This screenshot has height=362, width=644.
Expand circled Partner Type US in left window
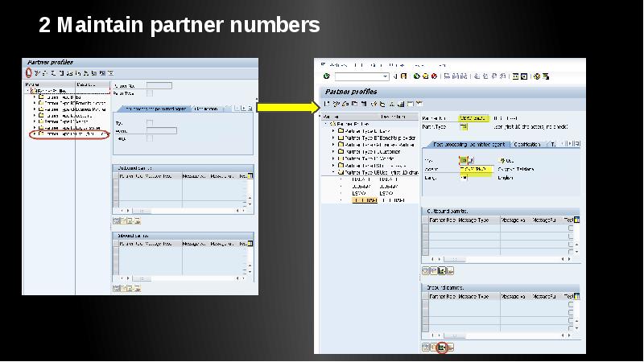(34, 134)
